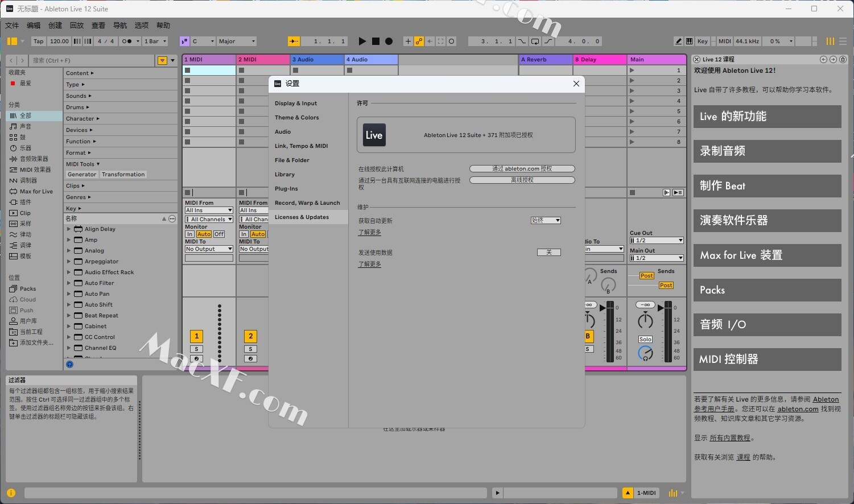854x504 pixels.
Task: Click the Main track pan knob
Action: coord(645,320)
